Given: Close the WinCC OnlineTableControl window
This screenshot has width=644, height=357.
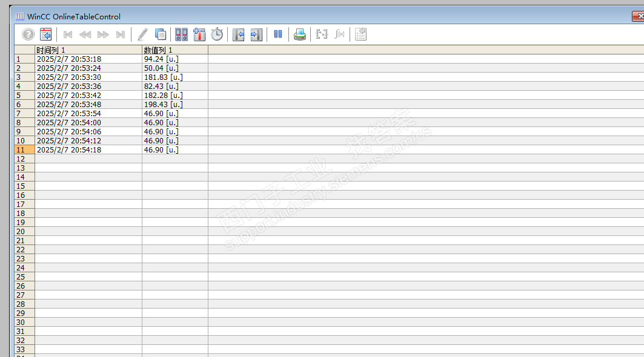Looking at the screenshot, I should [639, 16].
